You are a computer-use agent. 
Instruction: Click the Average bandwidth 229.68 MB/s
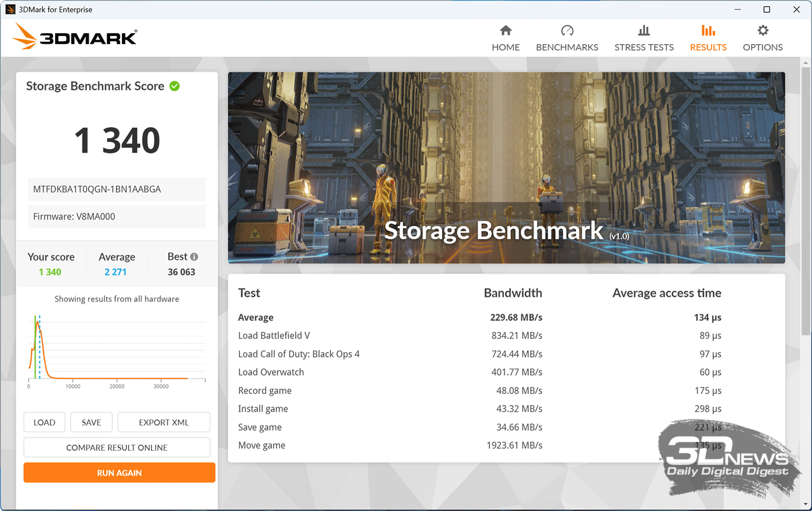[x=516, y=317]
